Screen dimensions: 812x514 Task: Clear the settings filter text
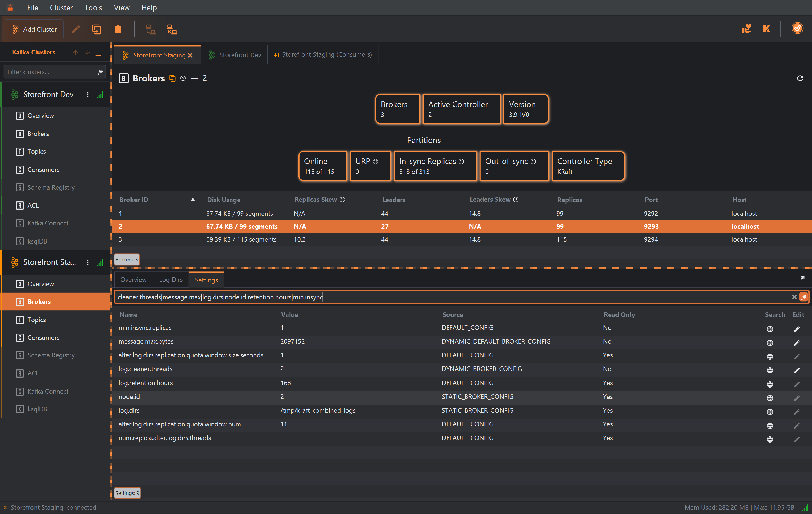point(794,297)
